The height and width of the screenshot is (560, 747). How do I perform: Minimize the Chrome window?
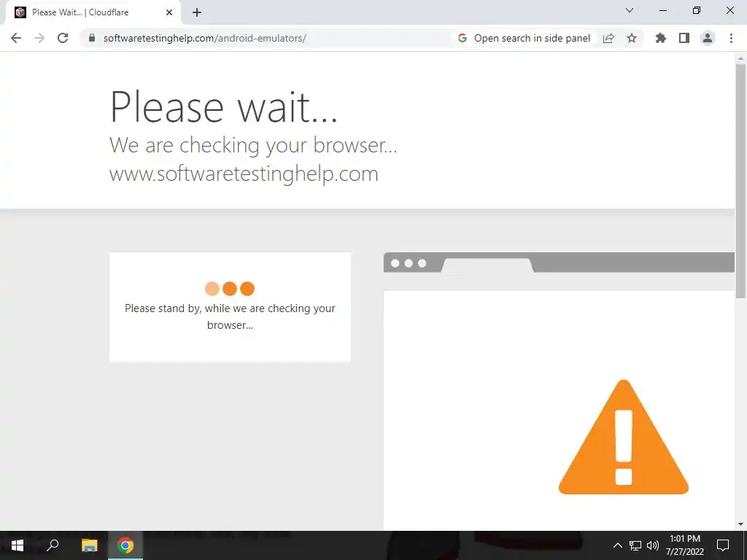tap(662, 10)
